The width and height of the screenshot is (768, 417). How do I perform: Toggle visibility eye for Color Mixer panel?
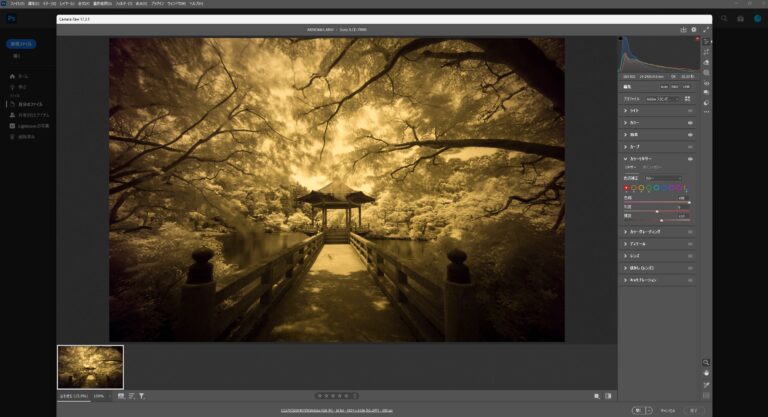tap(690, 158)
